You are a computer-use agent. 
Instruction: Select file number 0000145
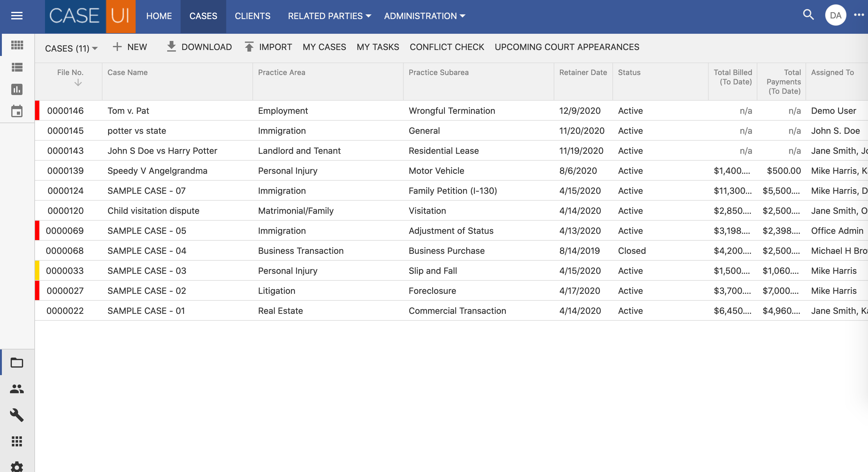coord(65,130)
